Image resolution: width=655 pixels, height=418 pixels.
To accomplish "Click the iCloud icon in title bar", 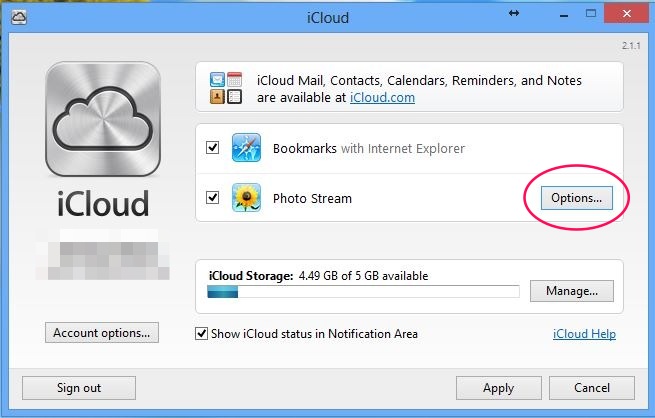I will [20, 18].
